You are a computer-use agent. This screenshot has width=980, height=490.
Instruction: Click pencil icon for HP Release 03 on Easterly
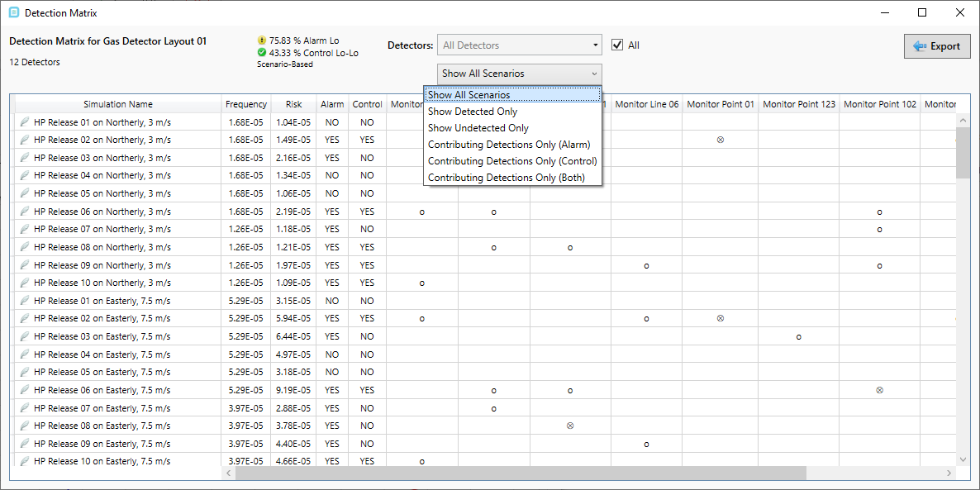(25, 336)
